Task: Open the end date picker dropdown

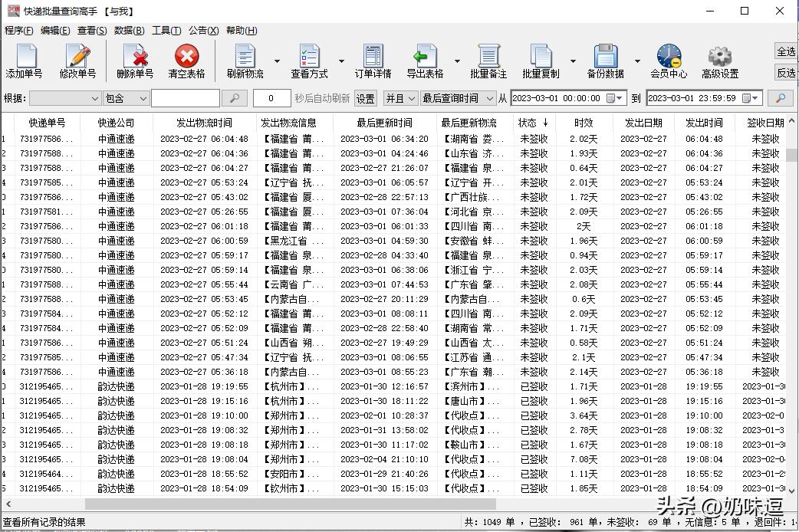Action: [755, 98]
